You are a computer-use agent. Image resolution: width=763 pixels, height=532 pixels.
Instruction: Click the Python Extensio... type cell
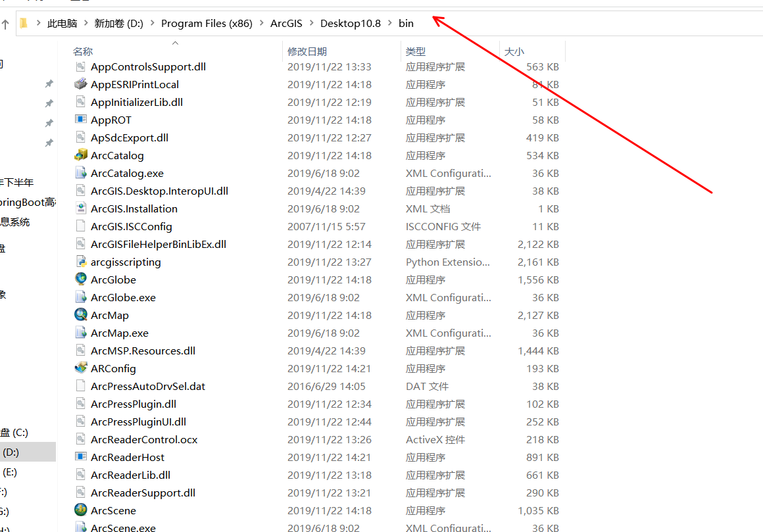pos(448,262)
